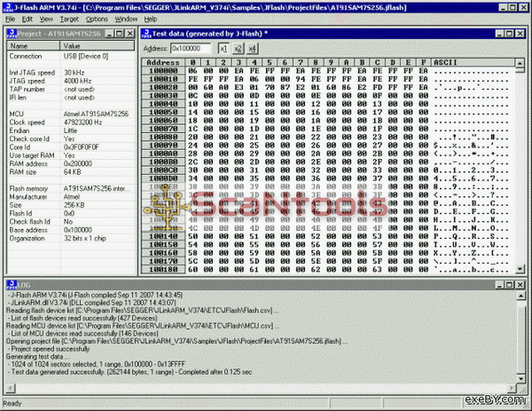
Task: Click the JTAG speed row
Action: [71, 81]
